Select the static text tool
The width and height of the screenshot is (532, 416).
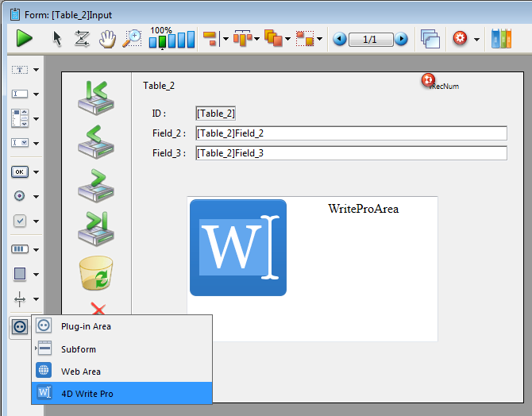pyautogui.click(x=20, y=70)
